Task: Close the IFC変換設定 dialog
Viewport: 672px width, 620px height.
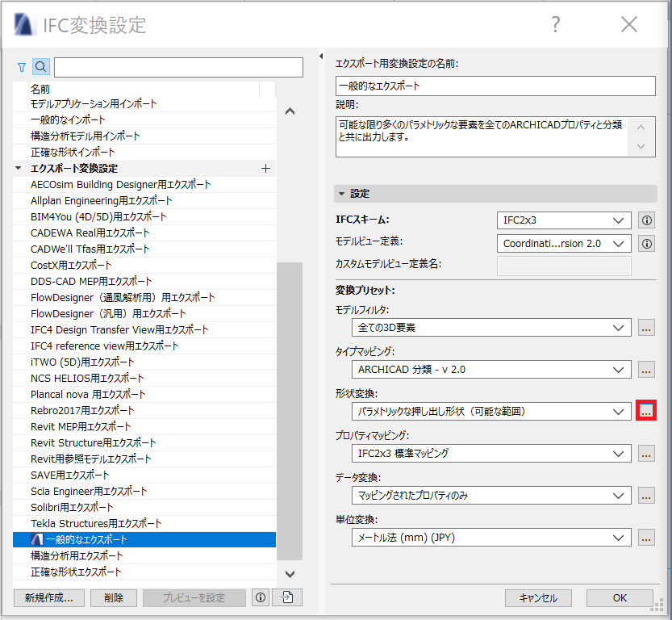Action: 629,24
